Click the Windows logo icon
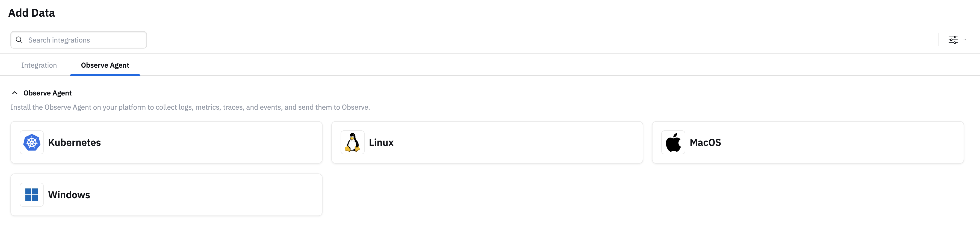 coord(32,195)
